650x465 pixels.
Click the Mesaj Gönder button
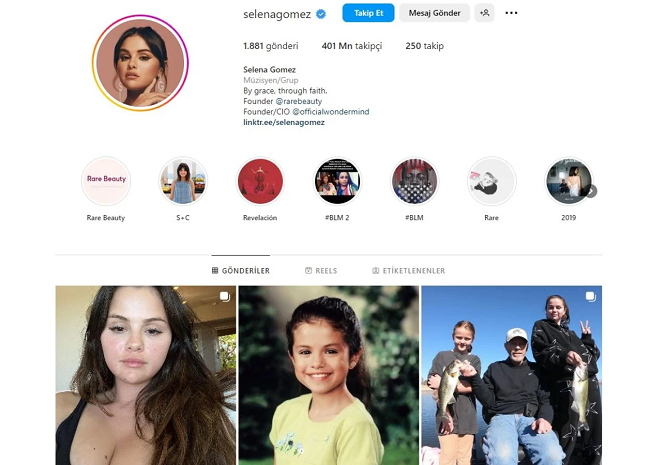coord(434,13)
